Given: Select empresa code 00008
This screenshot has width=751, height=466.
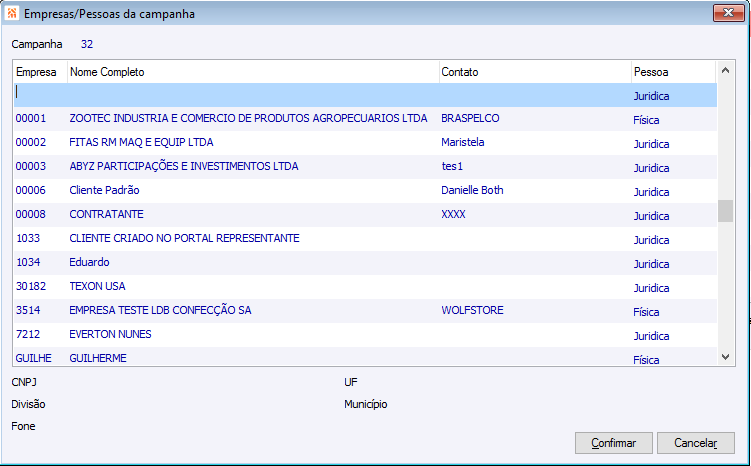Looking at the screenshot, I should [31, 214].
